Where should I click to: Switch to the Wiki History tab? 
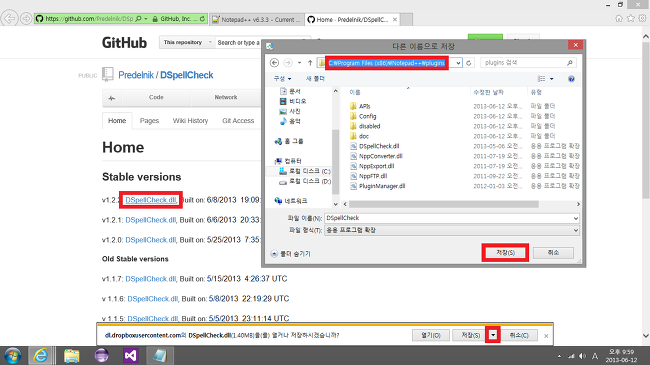pos(190,121)
